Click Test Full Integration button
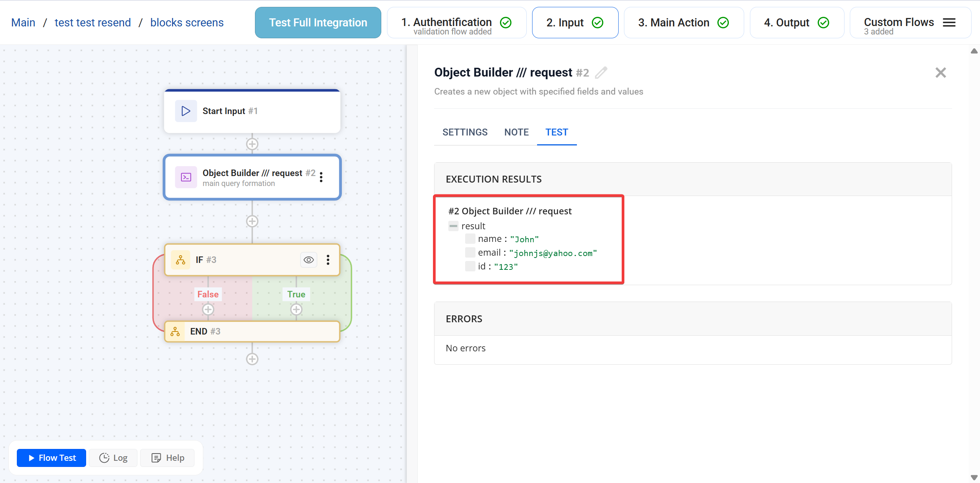 coord(318,23)
